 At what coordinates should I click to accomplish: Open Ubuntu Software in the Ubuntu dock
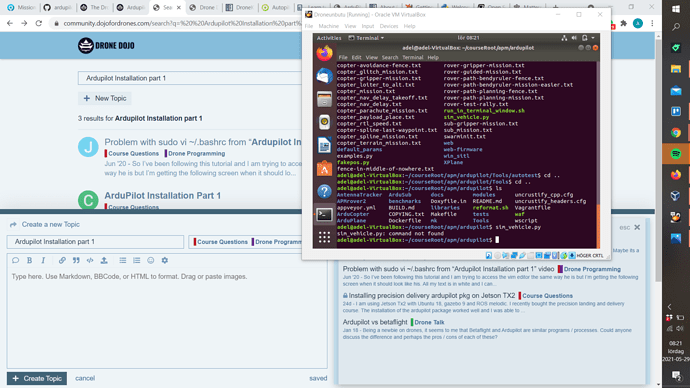[x=324, y=168]
